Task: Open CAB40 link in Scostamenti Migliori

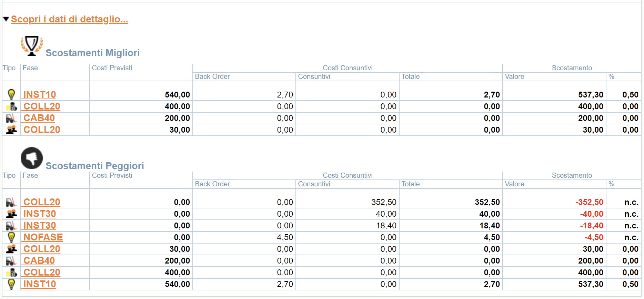Action: click(39, 118)
